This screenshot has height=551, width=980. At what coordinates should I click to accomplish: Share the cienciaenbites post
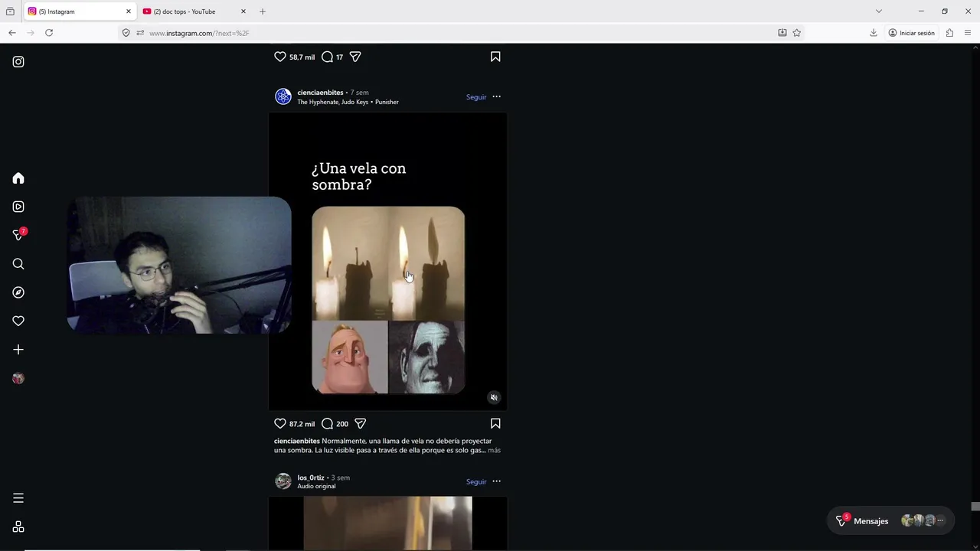tap(361, 423)
